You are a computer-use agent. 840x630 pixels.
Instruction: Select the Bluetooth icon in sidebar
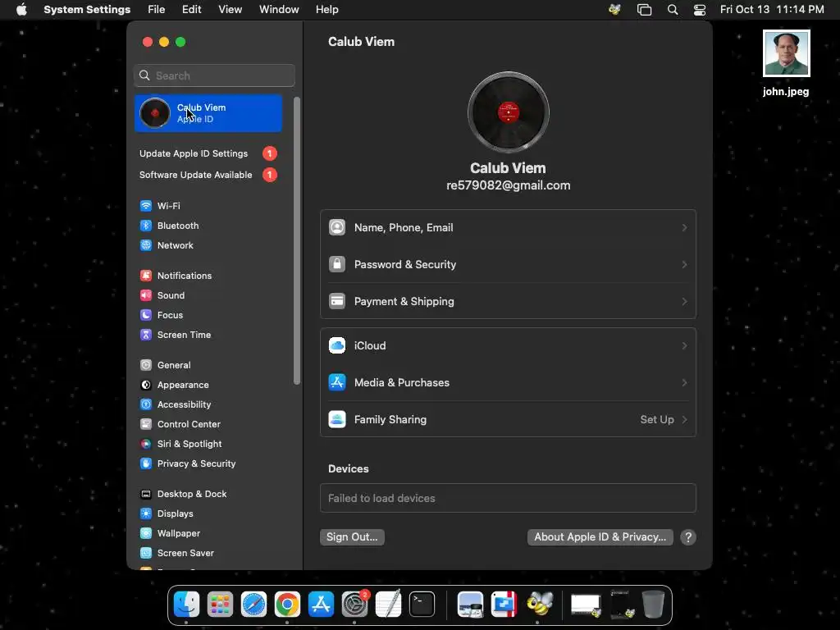coord(146,226)
